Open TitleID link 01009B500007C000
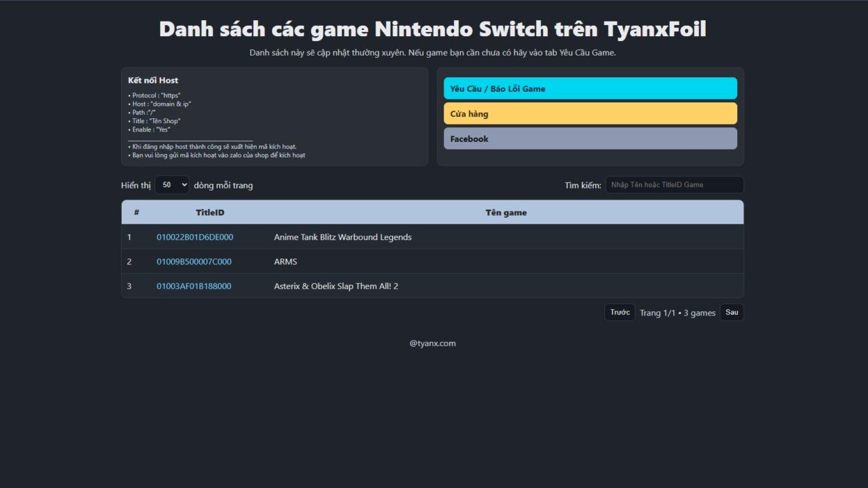Image resolution: width=868 pixels, height=488 pixels. tap(194, 261)
